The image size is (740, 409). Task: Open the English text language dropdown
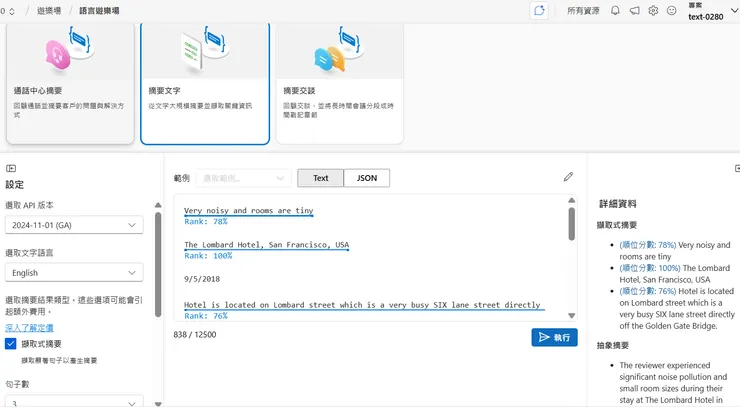[74, 273]
